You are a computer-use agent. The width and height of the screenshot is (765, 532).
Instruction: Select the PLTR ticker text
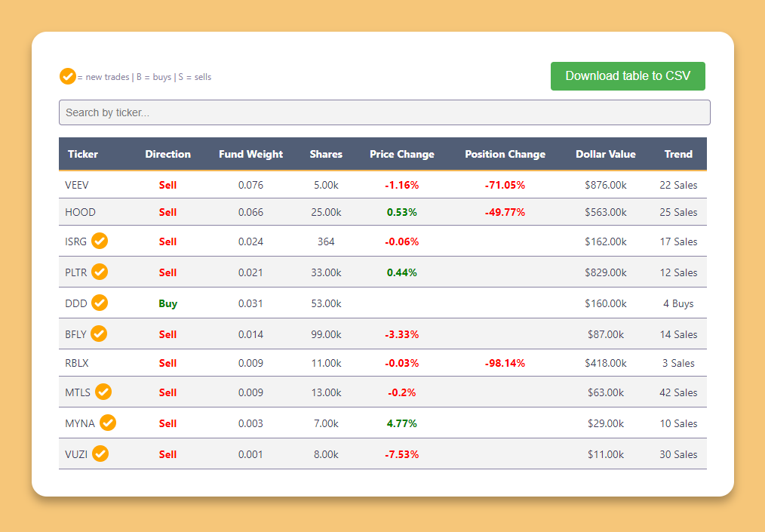tap(76, 272)
